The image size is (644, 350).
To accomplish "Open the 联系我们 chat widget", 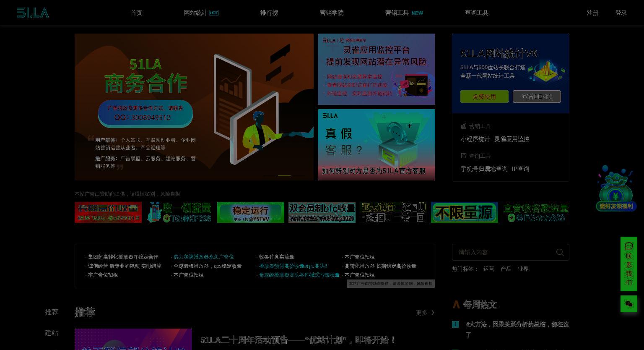I will [x=629, y=264].
